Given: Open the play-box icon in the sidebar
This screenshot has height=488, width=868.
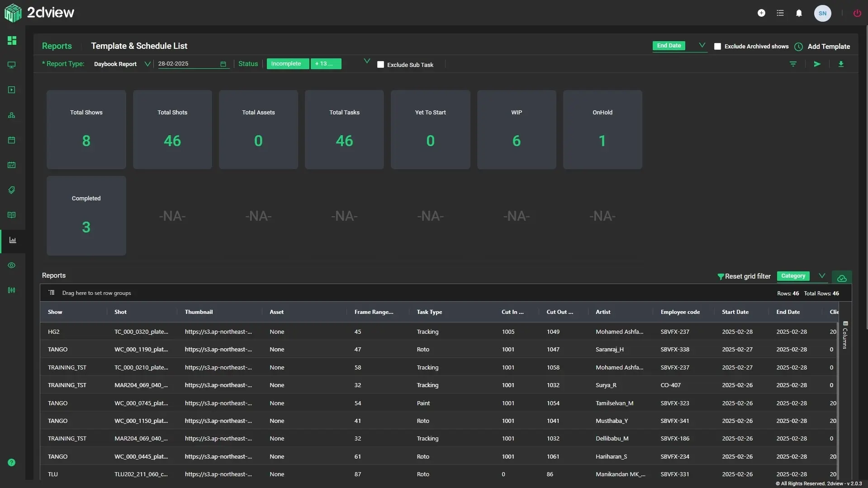Looking at the screenshot, I should [12, 90].
